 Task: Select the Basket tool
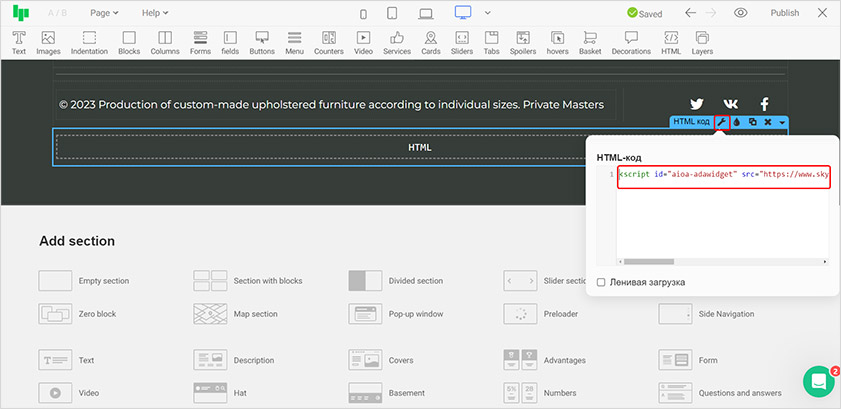(590, 43)
